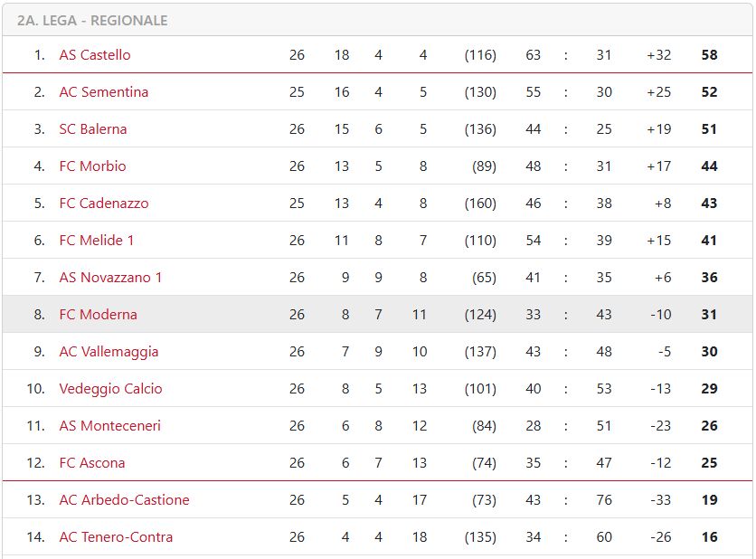Select FC Morbio in the standings
Viewport: 756px width, 559px height.
pyautogui.click(x=92, y=166)
